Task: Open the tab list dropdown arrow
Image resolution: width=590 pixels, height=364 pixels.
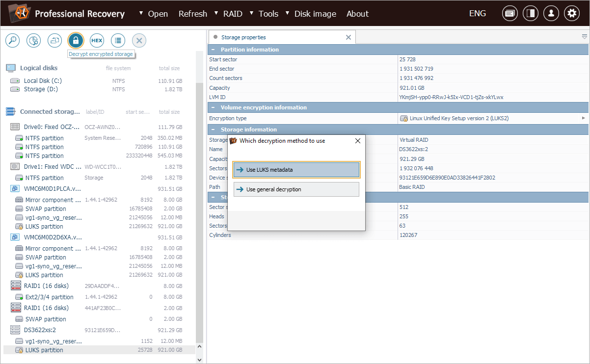Action: click(585, 37)
